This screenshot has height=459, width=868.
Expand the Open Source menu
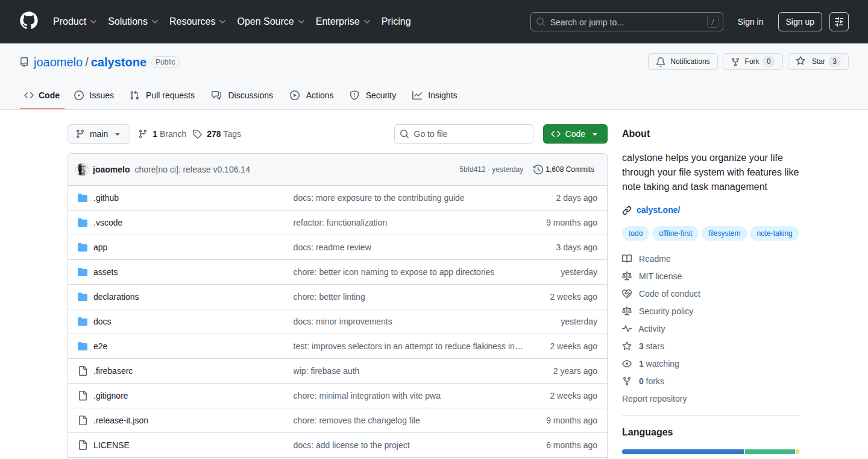[x=271, y=22]
